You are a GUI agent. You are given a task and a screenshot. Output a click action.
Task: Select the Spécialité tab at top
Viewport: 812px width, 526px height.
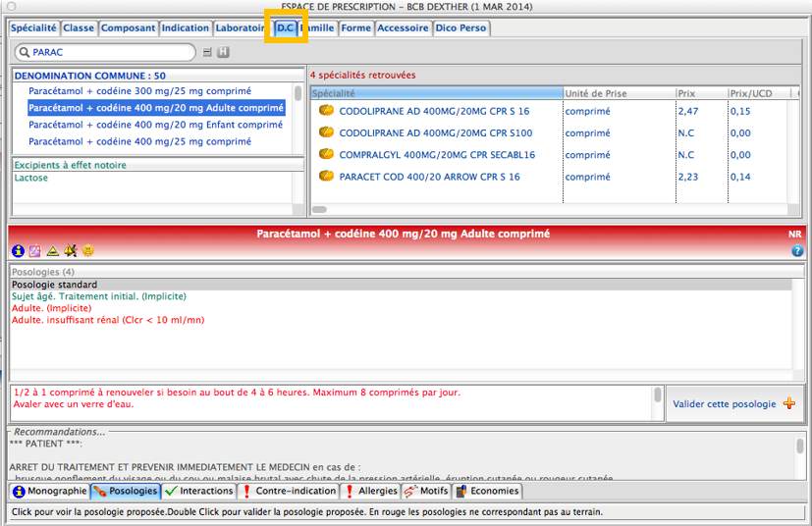33,28
